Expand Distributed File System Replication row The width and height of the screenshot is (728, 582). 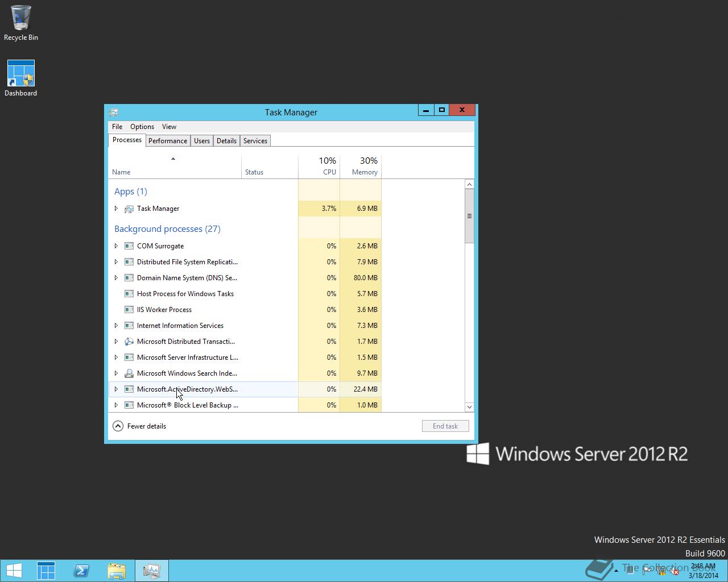116,262
